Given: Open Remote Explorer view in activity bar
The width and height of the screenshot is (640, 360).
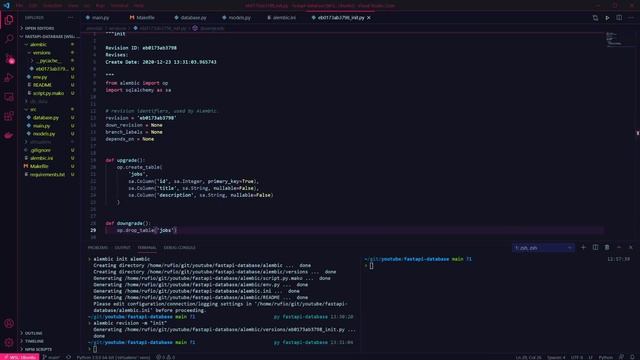Looking at the screenshot, I should [9, 97].
